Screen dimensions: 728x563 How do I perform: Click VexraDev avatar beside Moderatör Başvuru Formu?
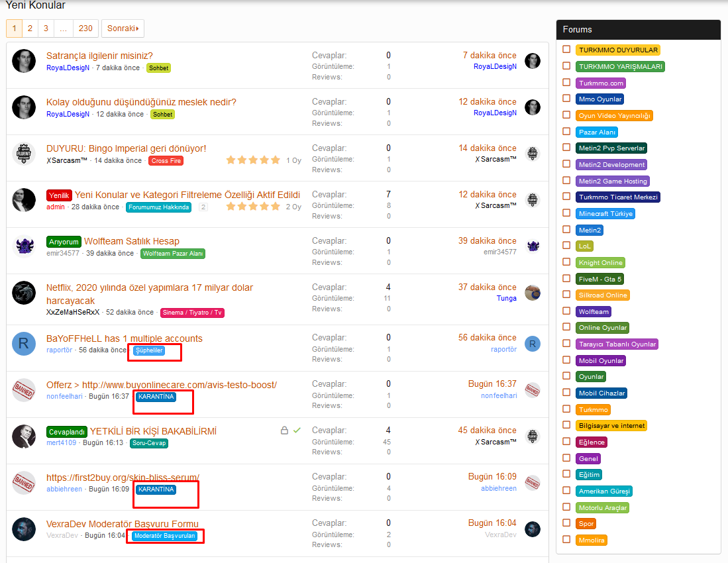24,529
